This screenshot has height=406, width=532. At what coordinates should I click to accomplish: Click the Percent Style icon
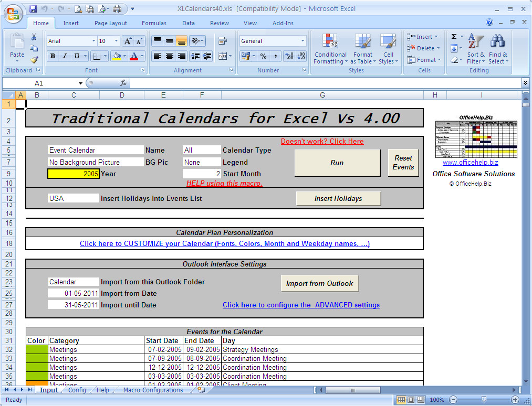pos(263,56)
